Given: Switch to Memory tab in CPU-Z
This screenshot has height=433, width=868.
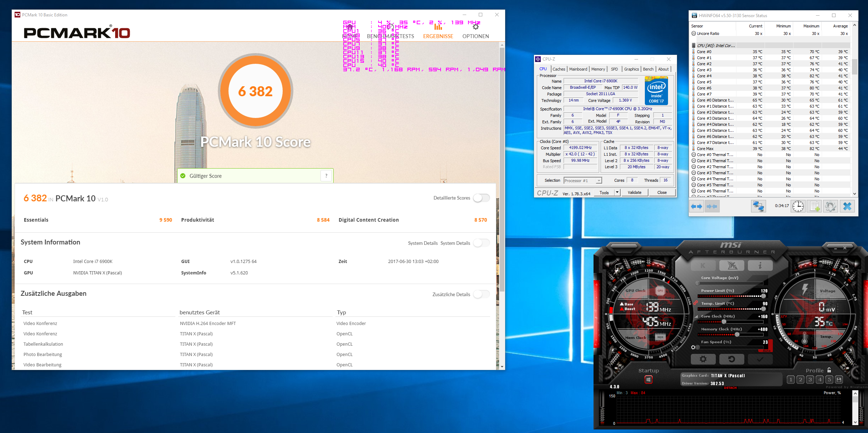Looking at the screenshot, I should [598, 69].
